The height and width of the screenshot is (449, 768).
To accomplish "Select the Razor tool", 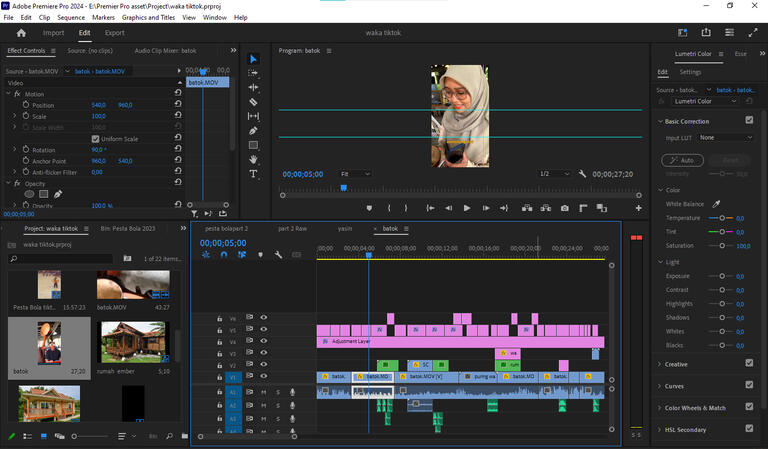I will [253, 102].
